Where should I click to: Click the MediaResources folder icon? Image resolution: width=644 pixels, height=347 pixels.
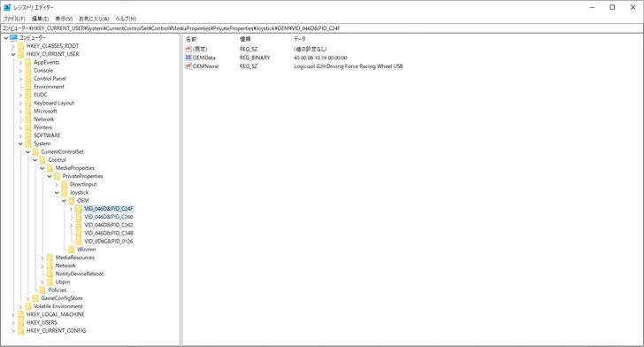pos(50,258)
